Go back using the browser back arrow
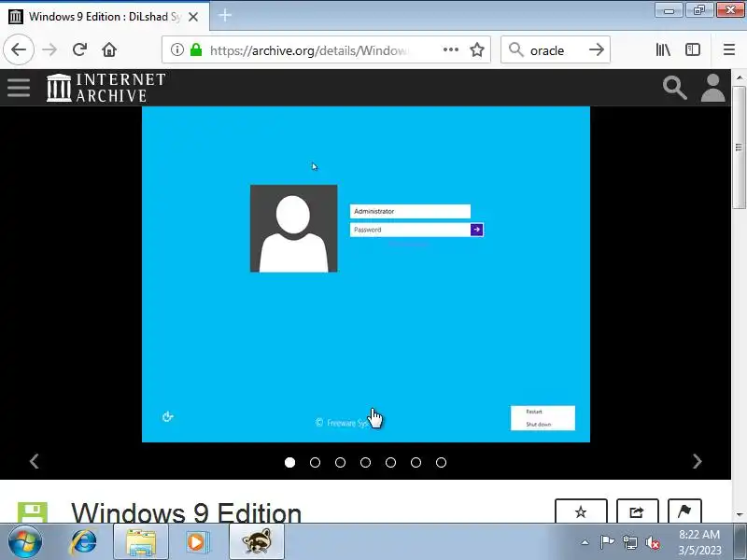 pos(19,49)
